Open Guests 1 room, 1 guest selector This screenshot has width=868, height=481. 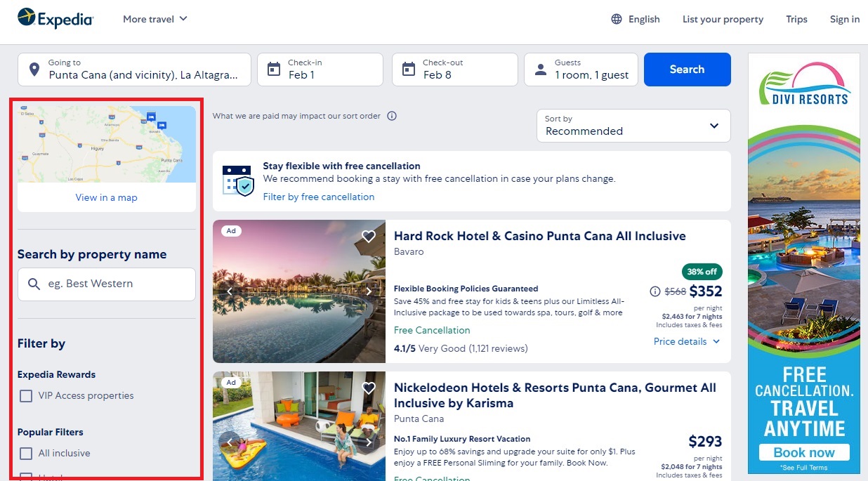click(x=581, y=70)
